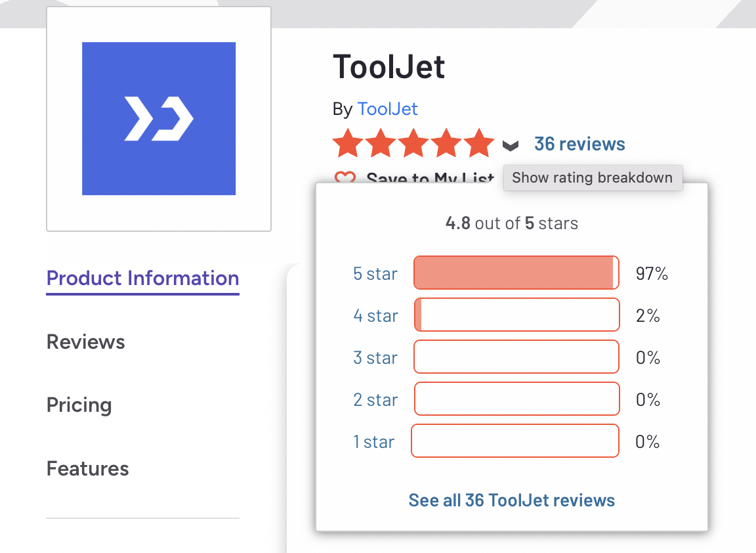See all 36 ToolJet reviews
The height and width of the screenshot is (553, 756).
click(511, 500)
